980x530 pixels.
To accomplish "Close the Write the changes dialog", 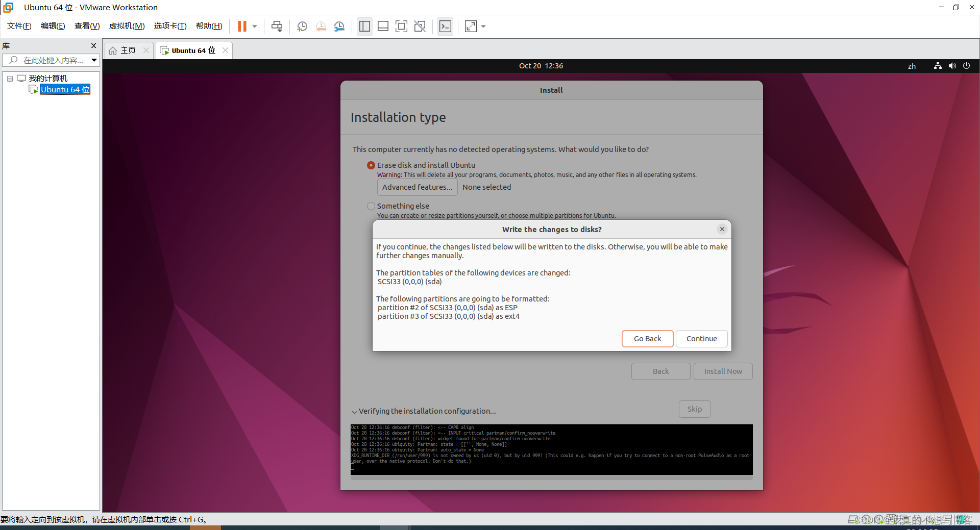I will (x=722, y=229).
